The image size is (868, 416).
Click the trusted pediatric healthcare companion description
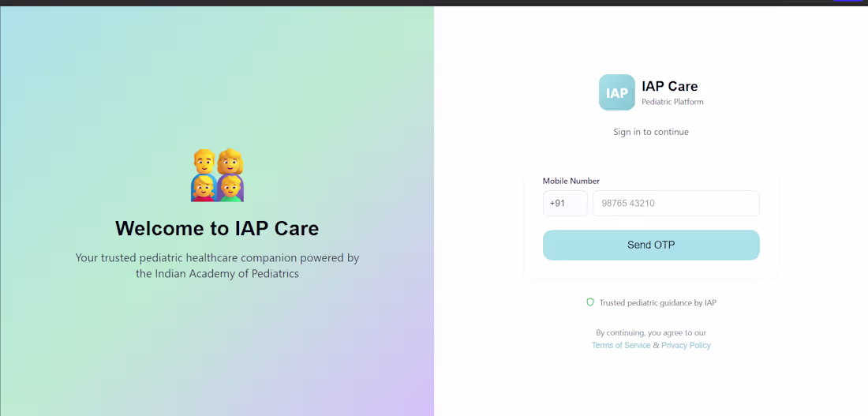click(217, 265)
